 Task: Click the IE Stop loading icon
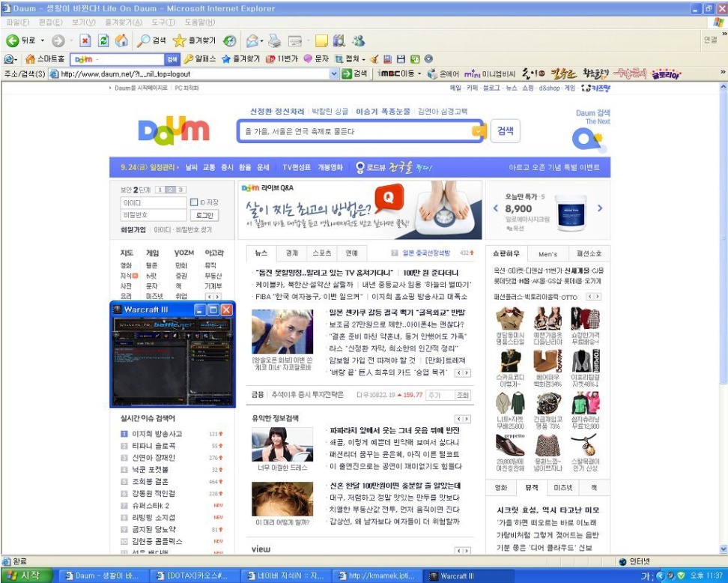pyautogui.click(x=85, y=40)
